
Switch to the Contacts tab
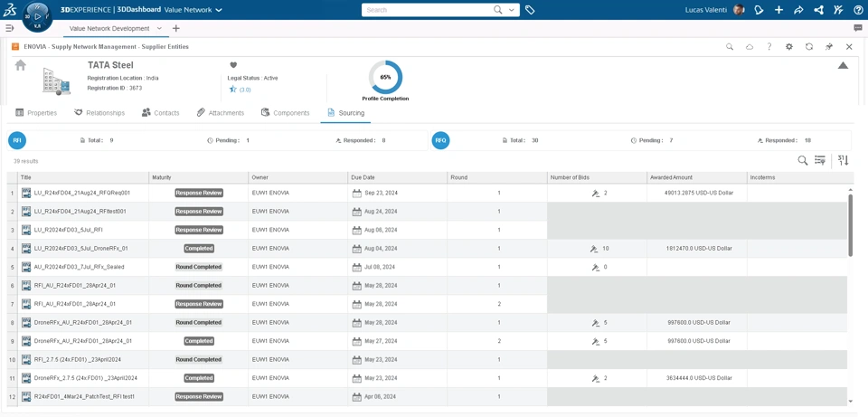pyautogui.click(x=161, y=113)
